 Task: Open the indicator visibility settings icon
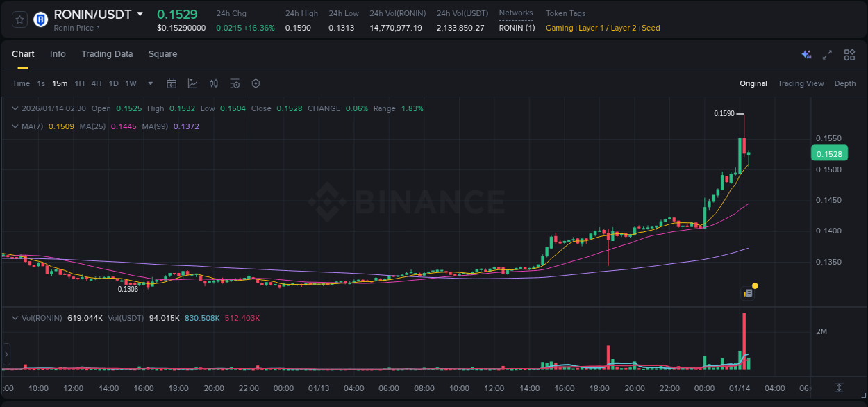pos(235,83)
